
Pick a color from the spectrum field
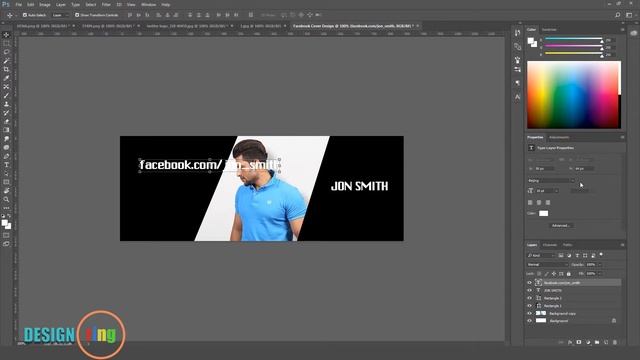click(x=574, y=95)
